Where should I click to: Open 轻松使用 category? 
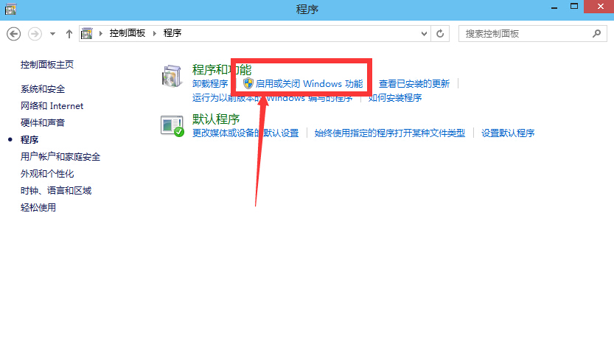pyautogui.click(x=38, y=208)
